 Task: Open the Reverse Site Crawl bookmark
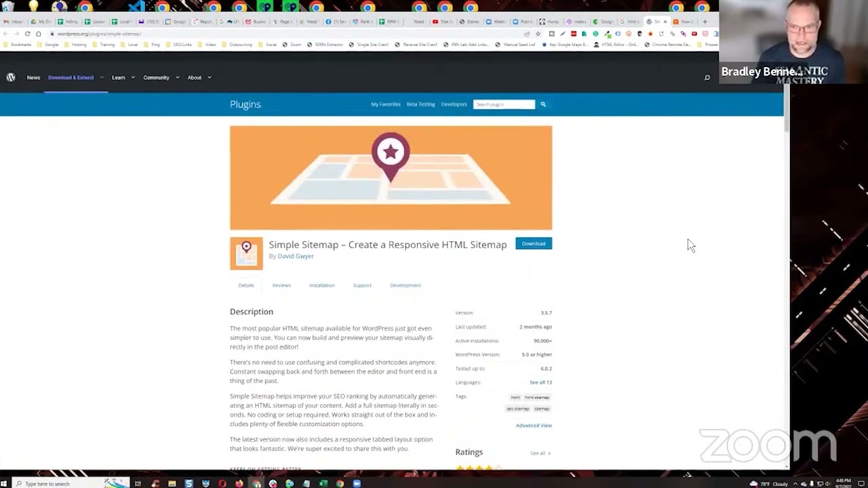tap(416, 45)
